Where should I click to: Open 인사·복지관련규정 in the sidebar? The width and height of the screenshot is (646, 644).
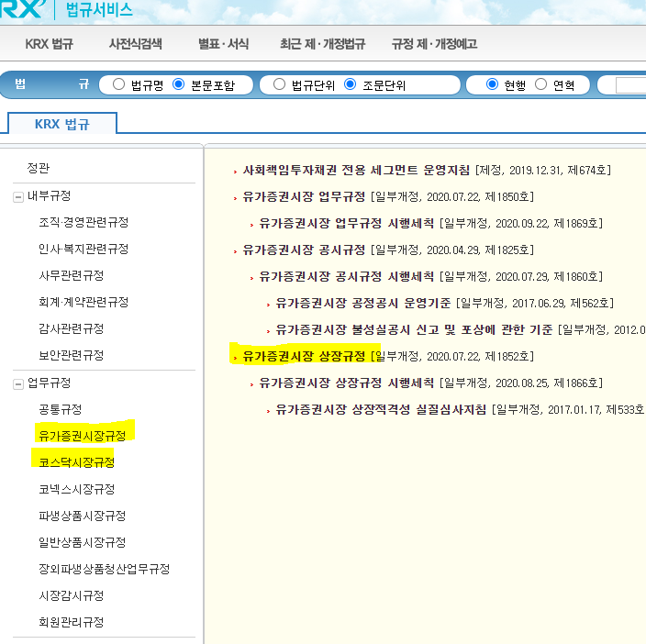point(84,249)
